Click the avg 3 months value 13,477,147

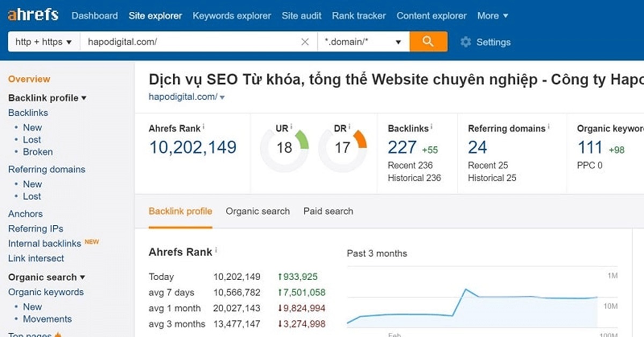point(237,324)
